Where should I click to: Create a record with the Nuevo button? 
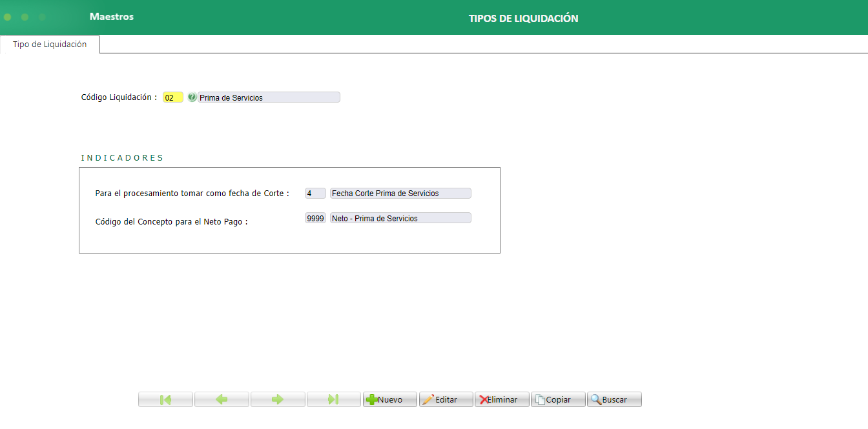click(390, 399)
